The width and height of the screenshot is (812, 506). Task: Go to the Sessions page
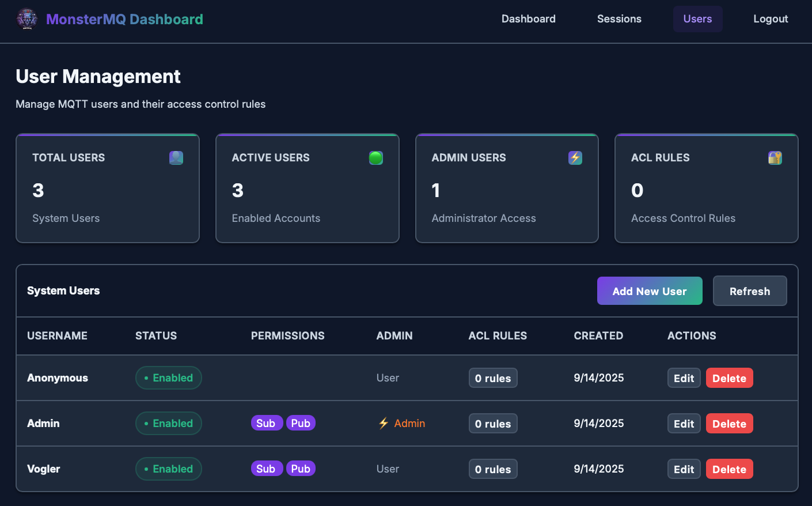(x=619, y=19)
